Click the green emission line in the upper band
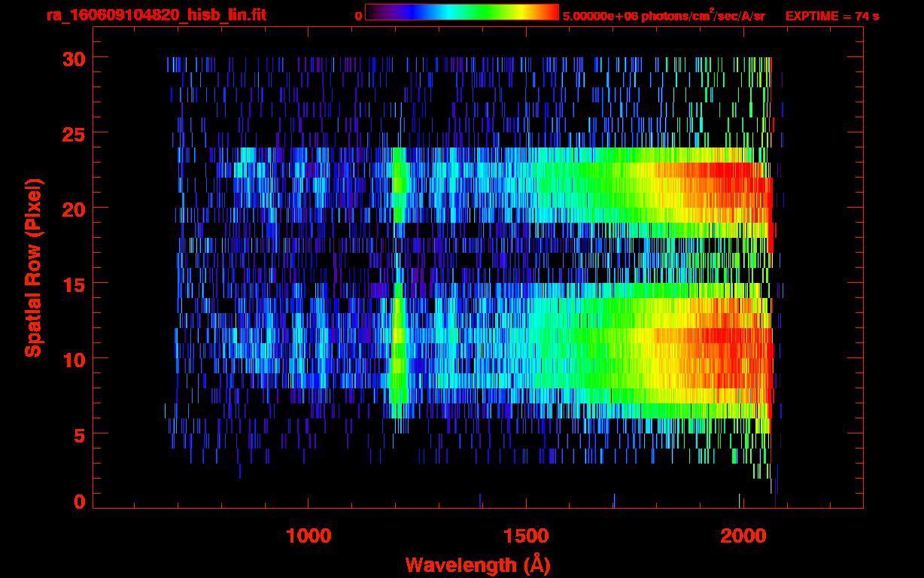 click(398, 184)
